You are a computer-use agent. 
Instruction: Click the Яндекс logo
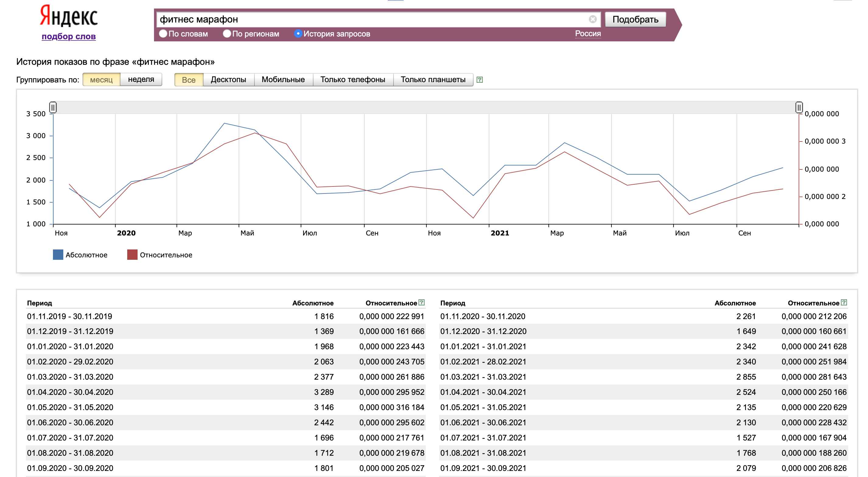(69, 16)
